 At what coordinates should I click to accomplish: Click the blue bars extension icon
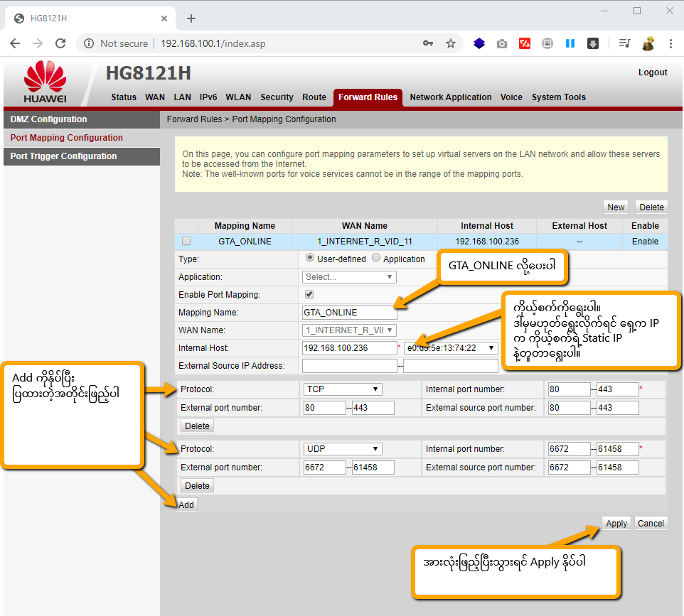(570, 43)
